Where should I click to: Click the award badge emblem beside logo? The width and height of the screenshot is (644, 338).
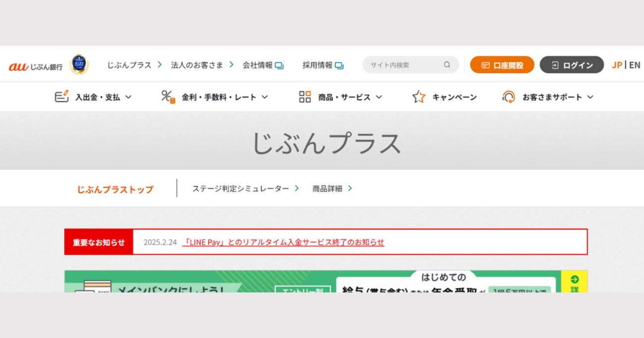coord(79,65)
